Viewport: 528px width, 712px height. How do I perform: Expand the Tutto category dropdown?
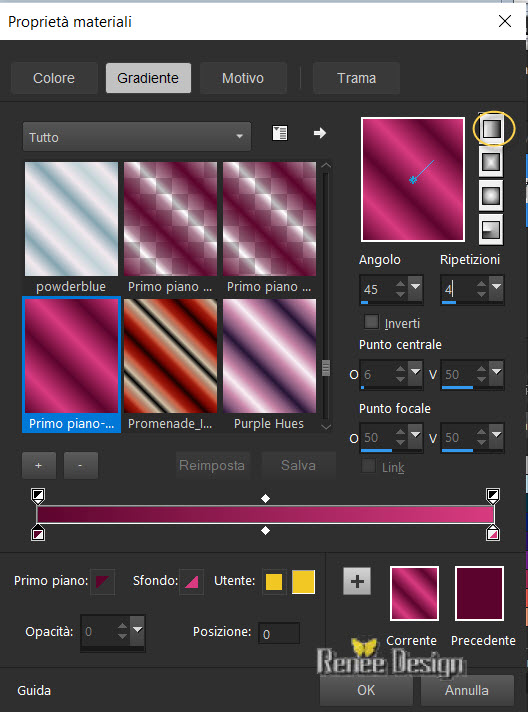(137, 137)
